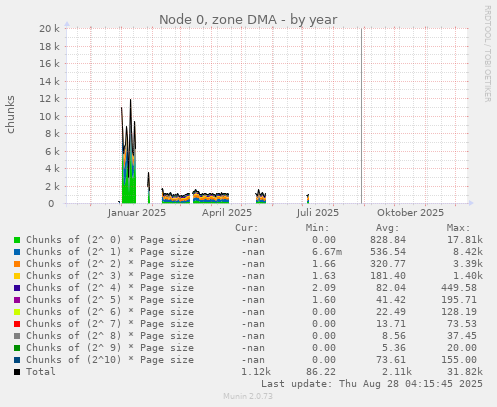Click the dark green swatch for Chunks of (2^ 9)

(x=17, y=348)
